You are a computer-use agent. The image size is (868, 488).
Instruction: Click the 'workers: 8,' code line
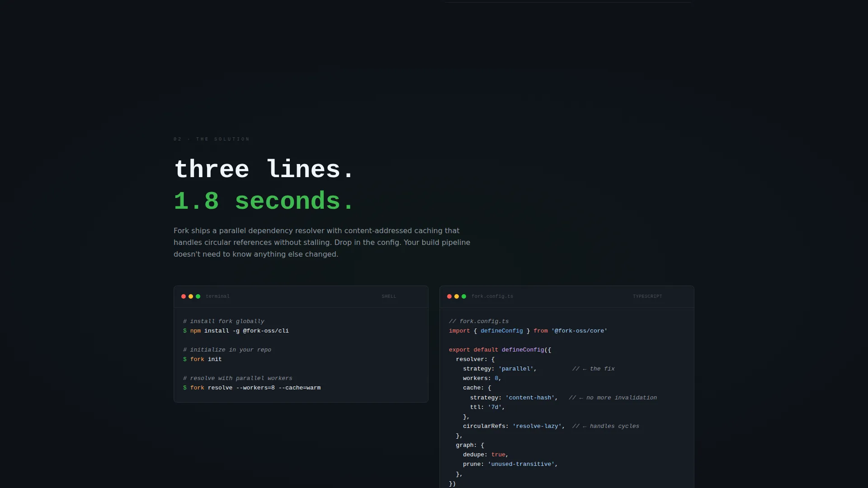tap(482, 378)
